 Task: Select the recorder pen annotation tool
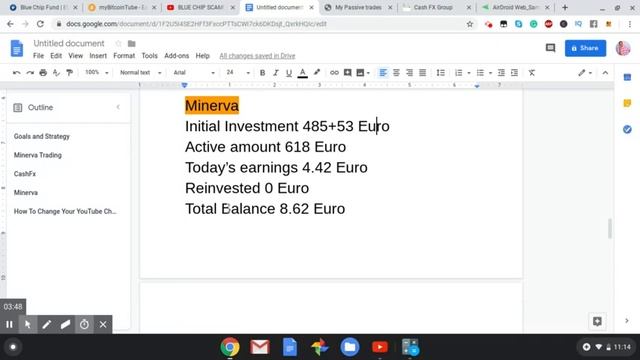point(47,324)
